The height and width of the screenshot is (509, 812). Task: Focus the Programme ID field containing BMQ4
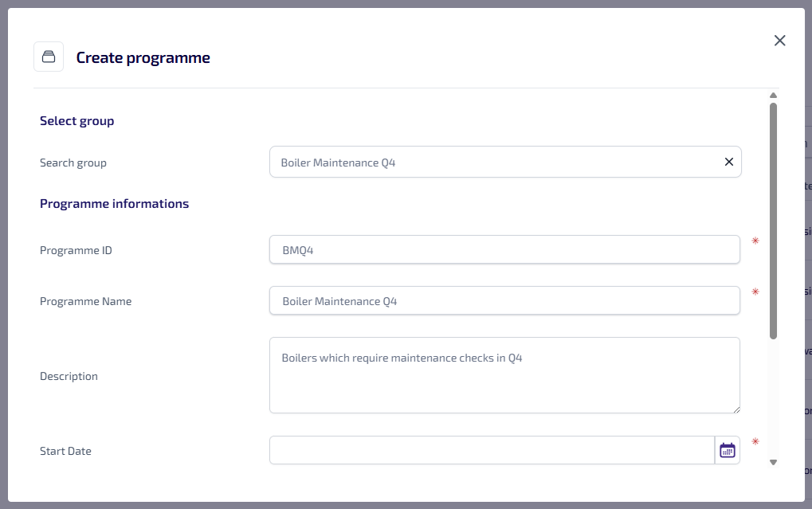(504, 250)
